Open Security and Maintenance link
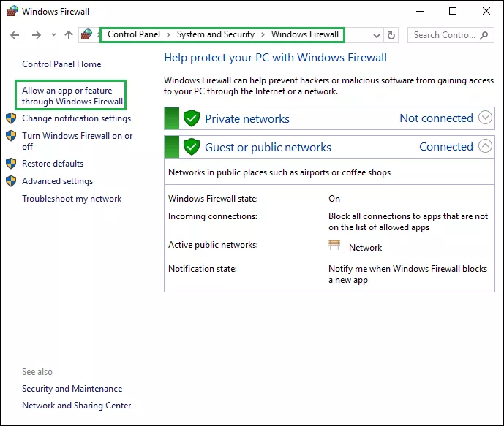Screen dimensions: 504x426 coord(72,389)
